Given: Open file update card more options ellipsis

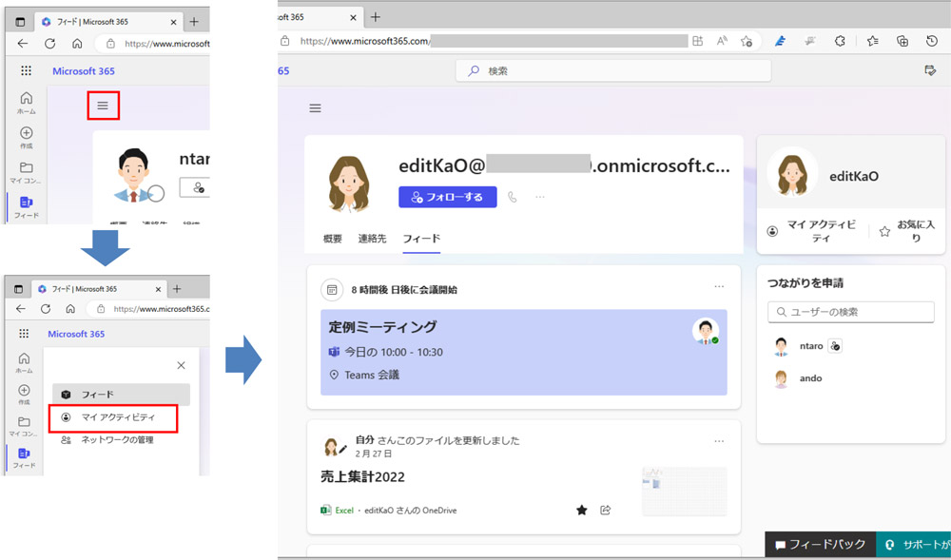Looking at the screenshot, I should point(719,441).
